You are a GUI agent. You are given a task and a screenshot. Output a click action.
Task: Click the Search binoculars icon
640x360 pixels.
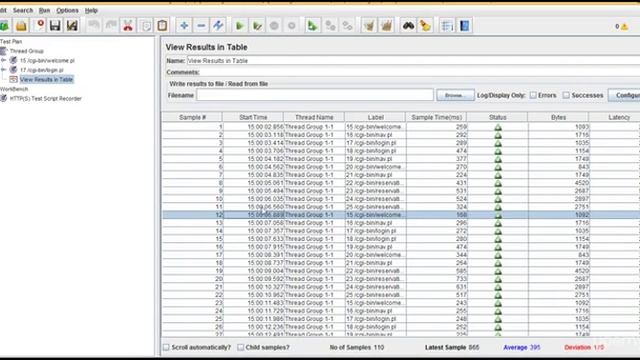point(408,26)
